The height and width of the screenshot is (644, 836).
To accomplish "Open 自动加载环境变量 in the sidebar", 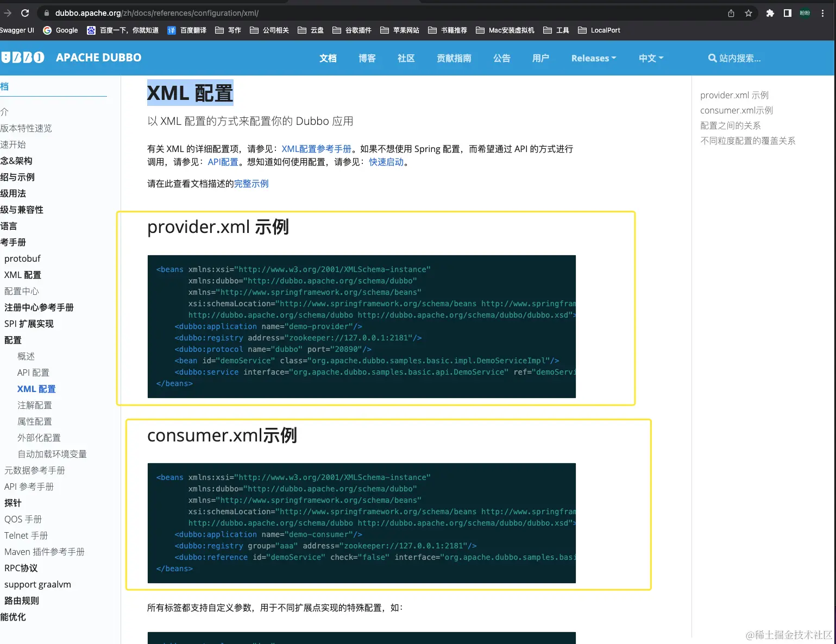I will point(52,454).
